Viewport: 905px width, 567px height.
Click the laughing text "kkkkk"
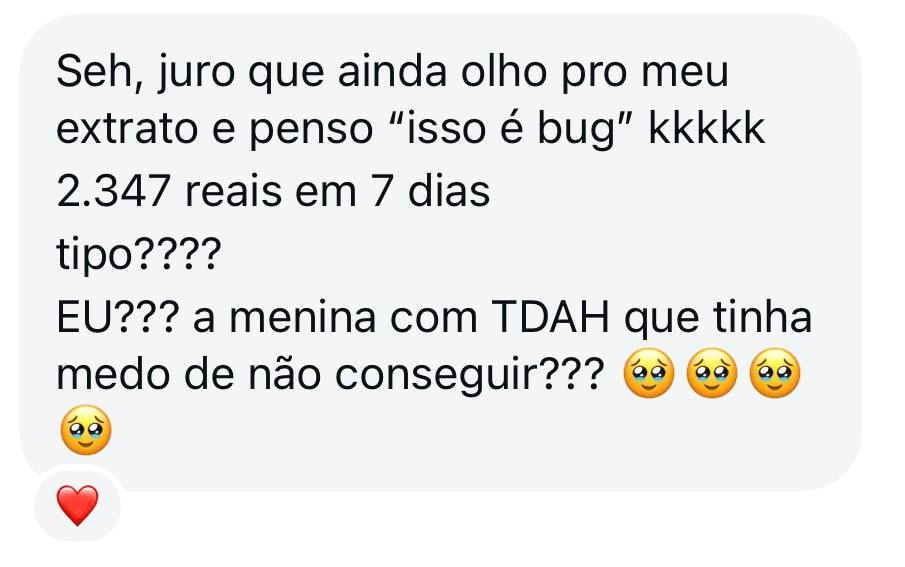[x=706, y=128]
